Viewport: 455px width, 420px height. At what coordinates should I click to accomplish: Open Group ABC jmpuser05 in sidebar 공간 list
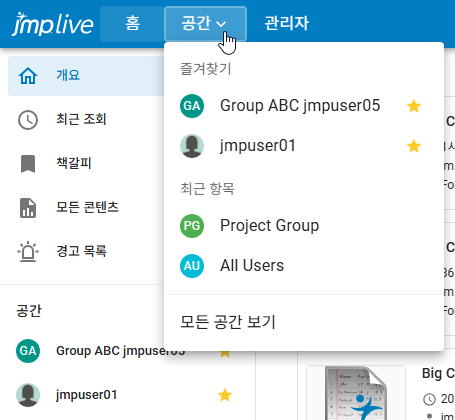point(121,351)
